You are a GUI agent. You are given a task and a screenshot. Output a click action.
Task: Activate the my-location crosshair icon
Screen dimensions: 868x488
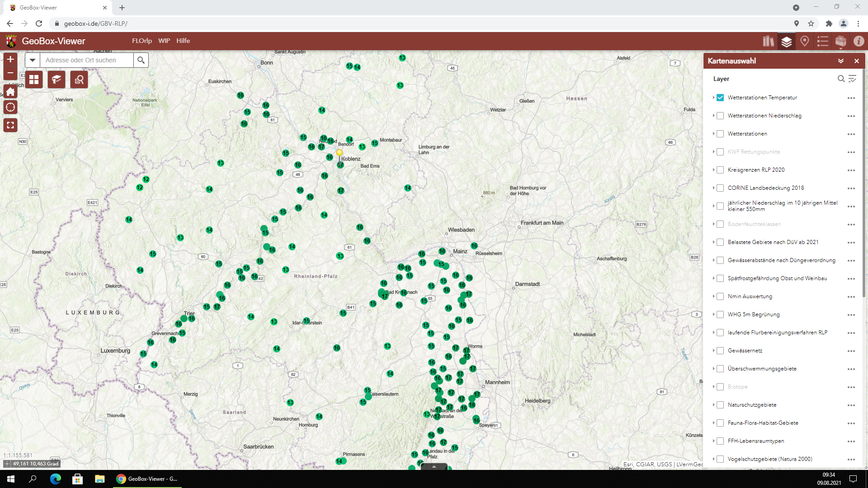10,108
